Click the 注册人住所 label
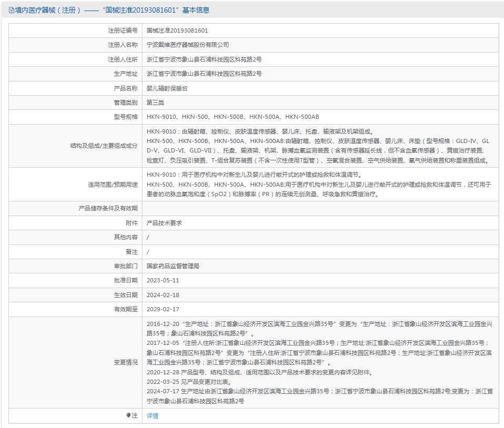Viewport: 504px width, 428px height. pos(122,59)
